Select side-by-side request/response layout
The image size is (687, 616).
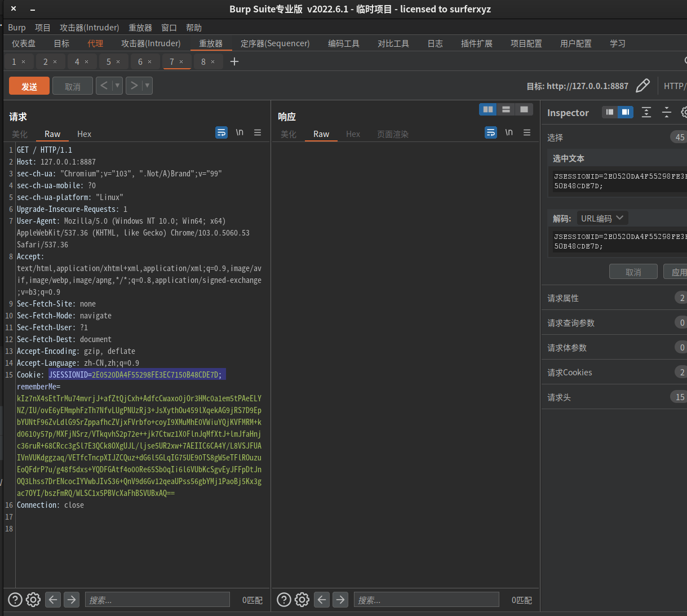(488, 109)
